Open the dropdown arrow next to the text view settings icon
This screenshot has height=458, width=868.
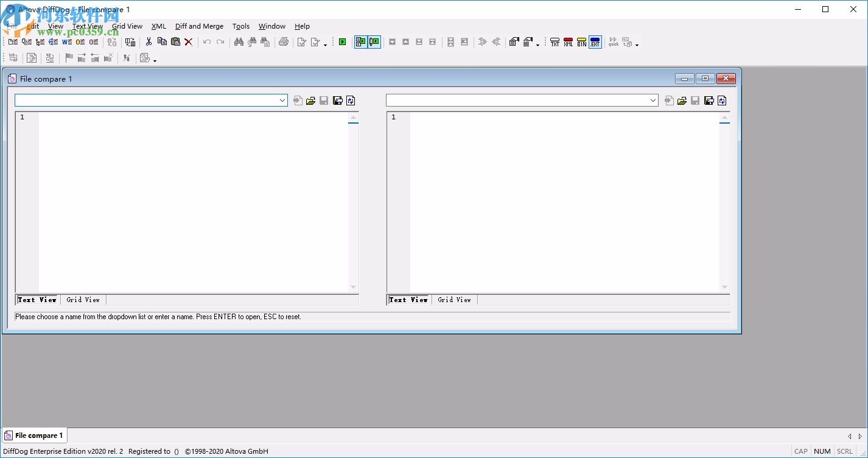tap(155, 60)
